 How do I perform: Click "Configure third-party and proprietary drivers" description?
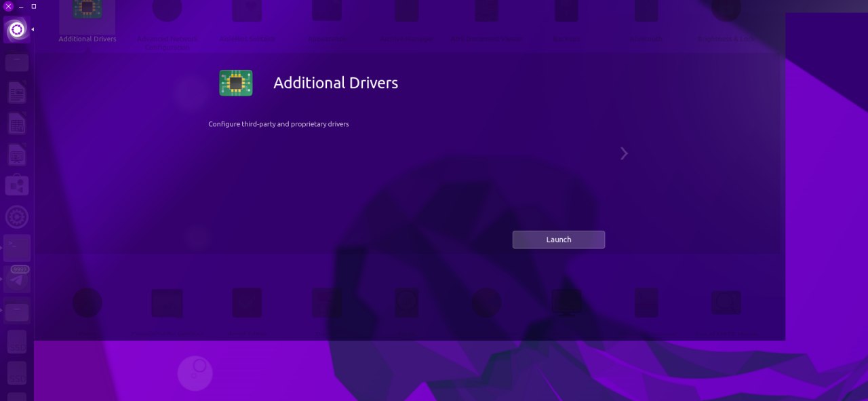pos(279,124)
